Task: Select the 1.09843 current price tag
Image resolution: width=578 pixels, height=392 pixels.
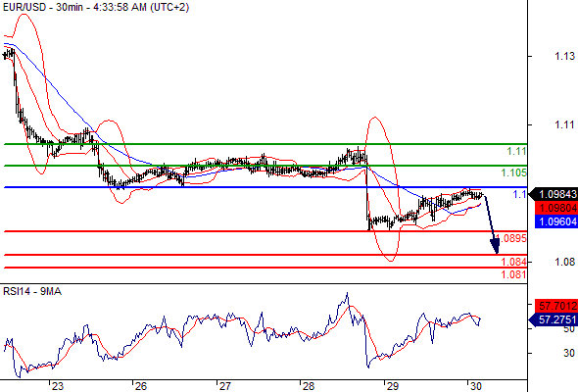Action: 554,194
